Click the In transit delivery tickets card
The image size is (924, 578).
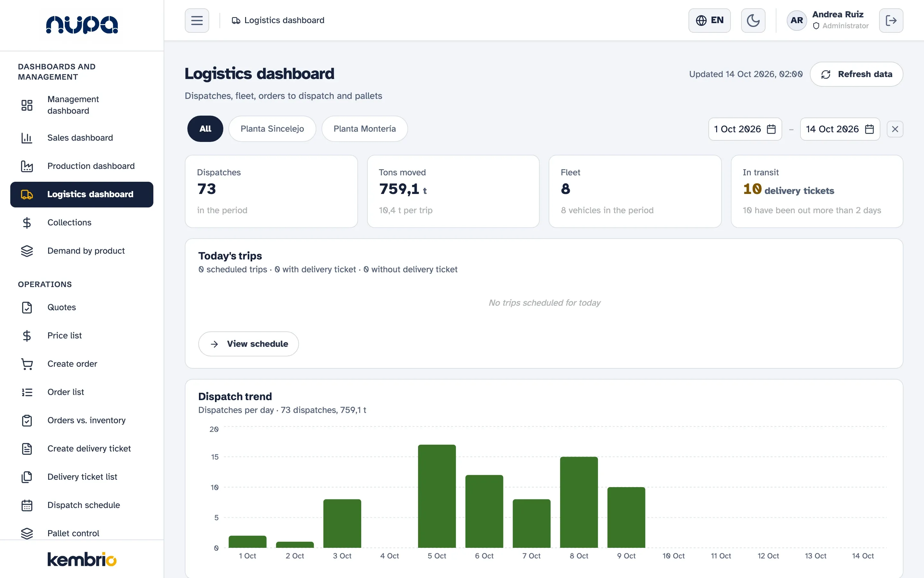point(817,191)
